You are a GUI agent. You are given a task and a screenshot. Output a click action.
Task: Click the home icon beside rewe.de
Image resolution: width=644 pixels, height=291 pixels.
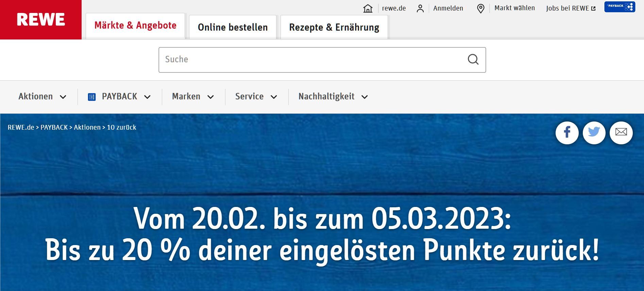click(x=368, y=9)
